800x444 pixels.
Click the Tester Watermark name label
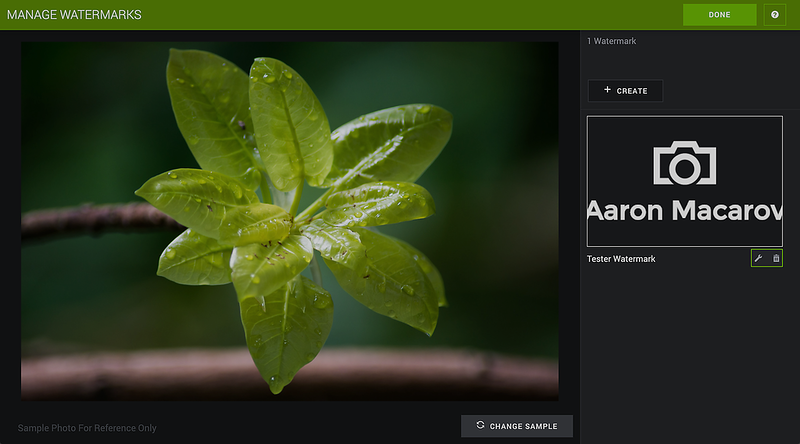[x=621, y=259]
